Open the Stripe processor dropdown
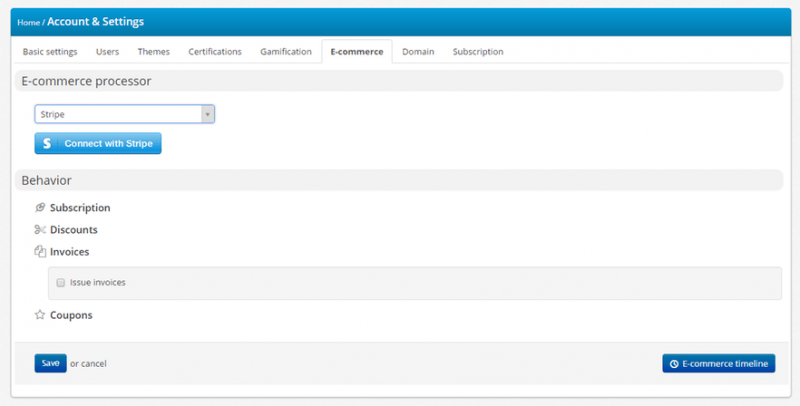 (x=124, y=114)
